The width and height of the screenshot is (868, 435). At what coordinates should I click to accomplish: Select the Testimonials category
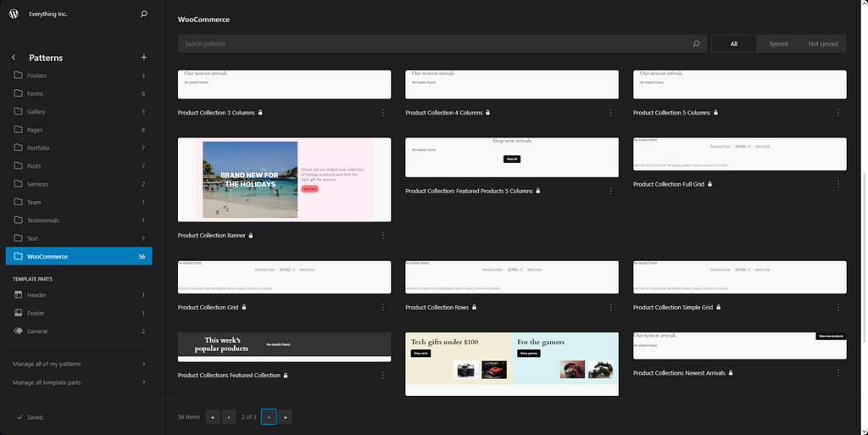[x=42, y=220]
